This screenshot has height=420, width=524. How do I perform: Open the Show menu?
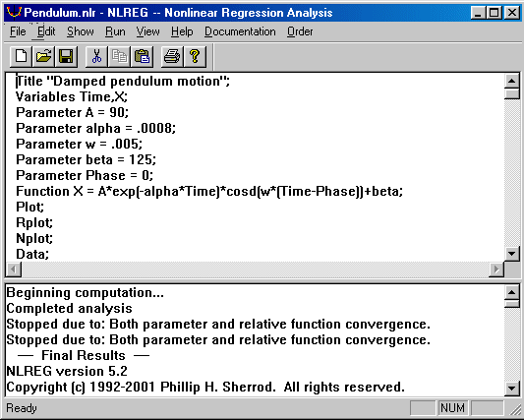point(81,31)
